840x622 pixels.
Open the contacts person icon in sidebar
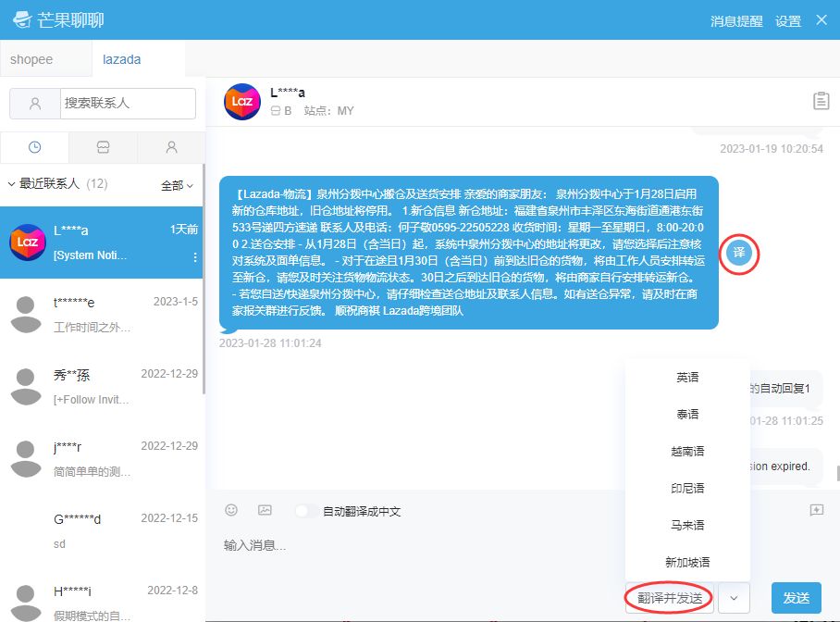tap(171, 147)
